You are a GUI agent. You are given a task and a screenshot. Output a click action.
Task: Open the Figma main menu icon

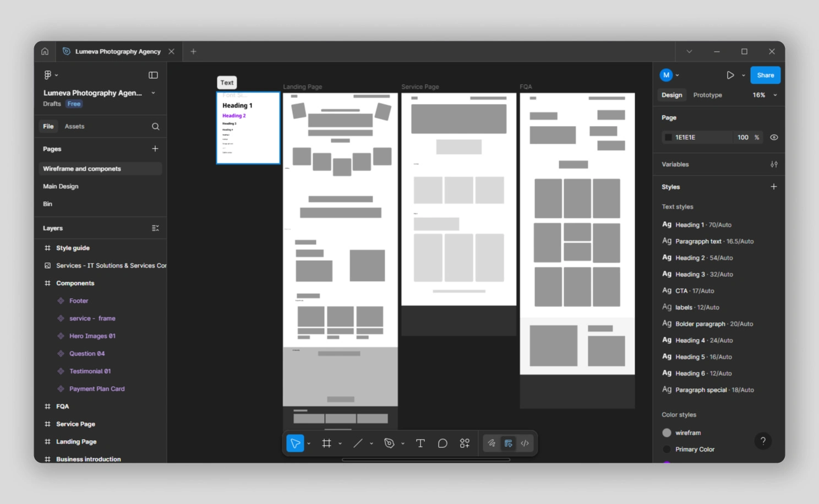[x=48, y=75]
